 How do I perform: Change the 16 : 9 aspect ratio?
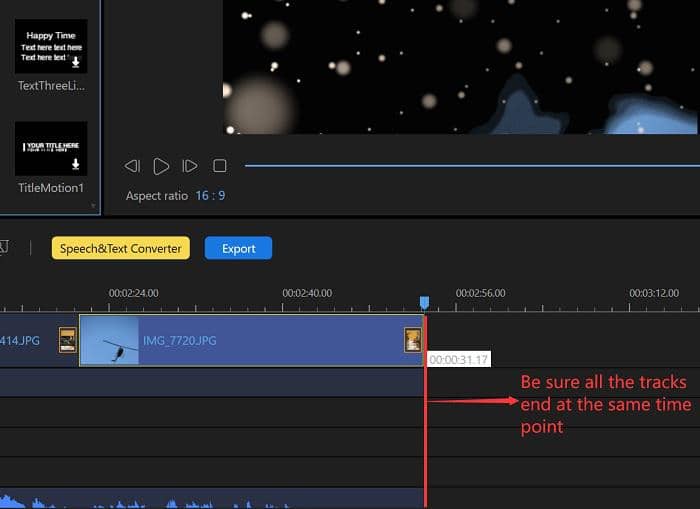(x=209, y=196)
